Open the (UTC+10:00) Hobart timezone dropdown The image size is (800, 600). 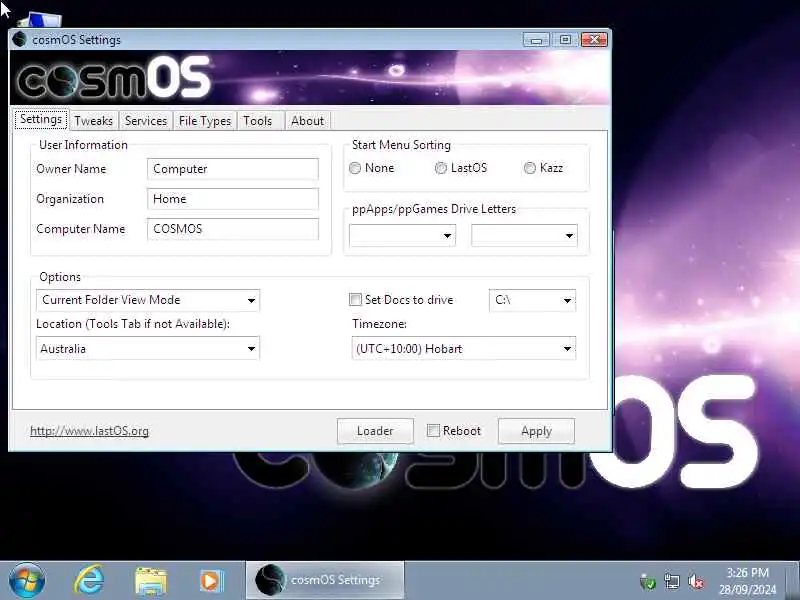tap(464, 348)
